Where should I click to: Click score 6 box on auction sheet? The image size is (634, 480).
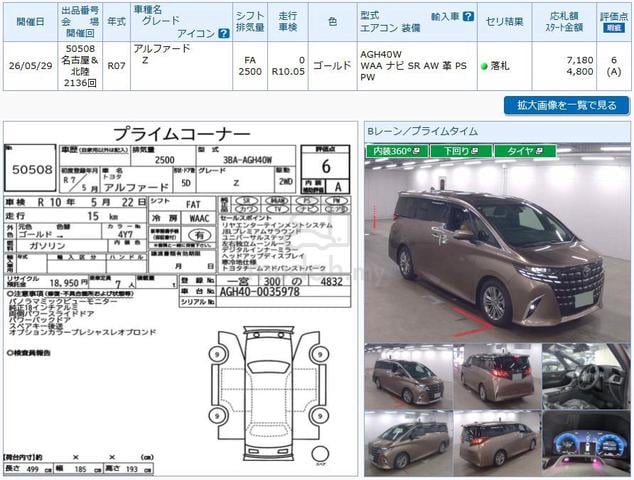(325, 166)
